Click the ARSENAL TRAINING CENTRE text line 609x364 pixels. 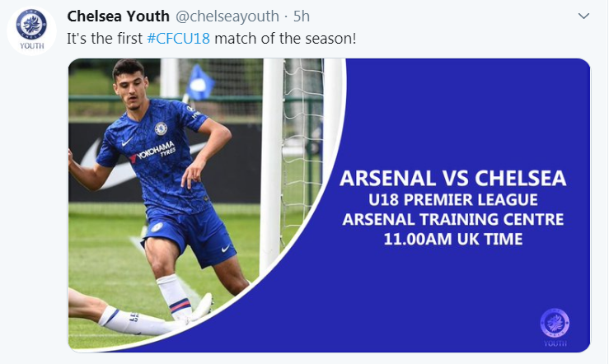pyautogui.click(x=453, y=219)
